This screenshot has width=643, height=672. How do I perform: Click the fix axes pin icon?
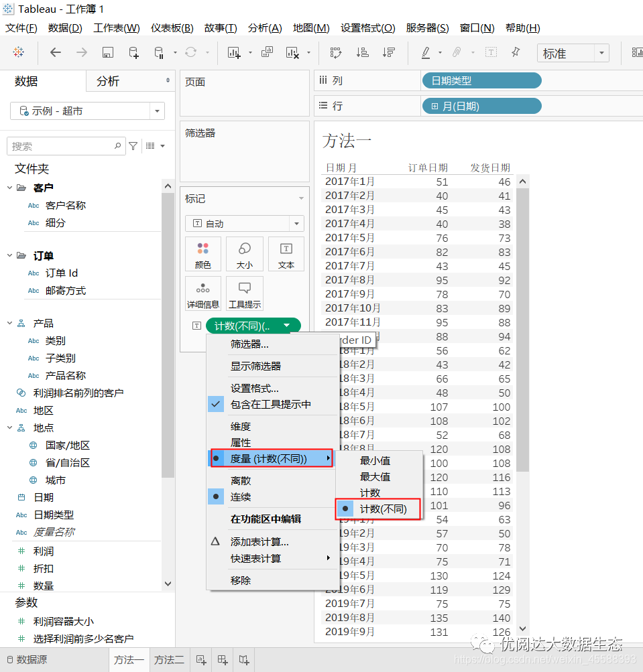516,52
